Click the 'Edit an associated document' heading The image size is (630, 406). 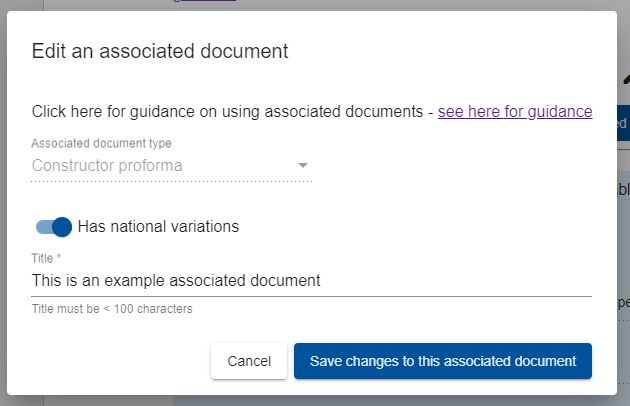coord(160,50)
